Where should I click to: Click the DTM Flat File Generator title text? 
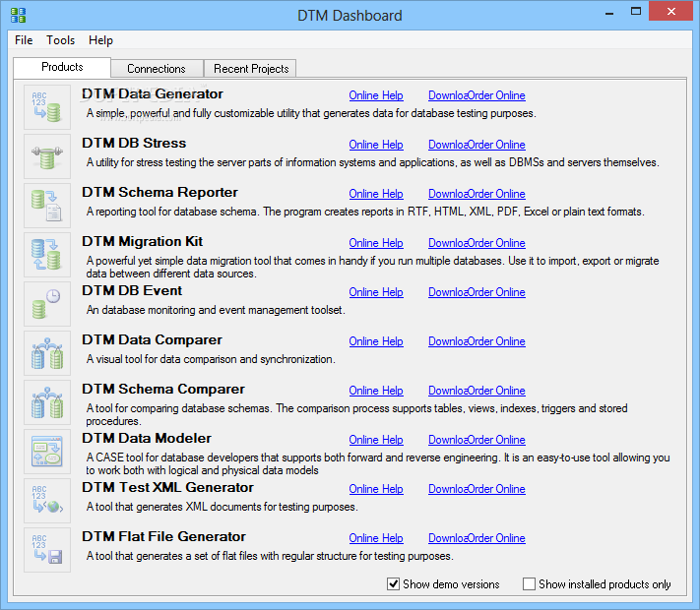click(163, 536)
